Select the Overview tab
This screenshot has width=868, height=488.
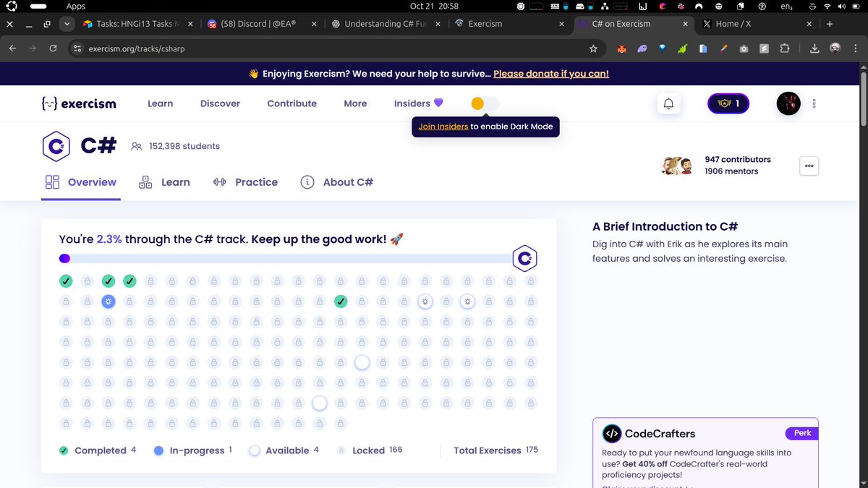80,182
